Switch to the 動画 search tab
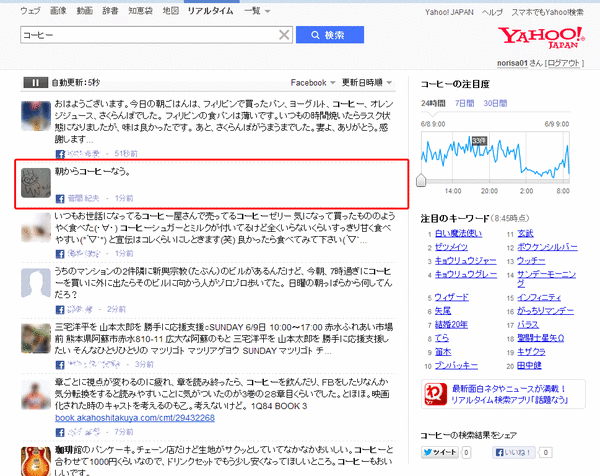Screen dimensions: 600x476 point(84,11)
